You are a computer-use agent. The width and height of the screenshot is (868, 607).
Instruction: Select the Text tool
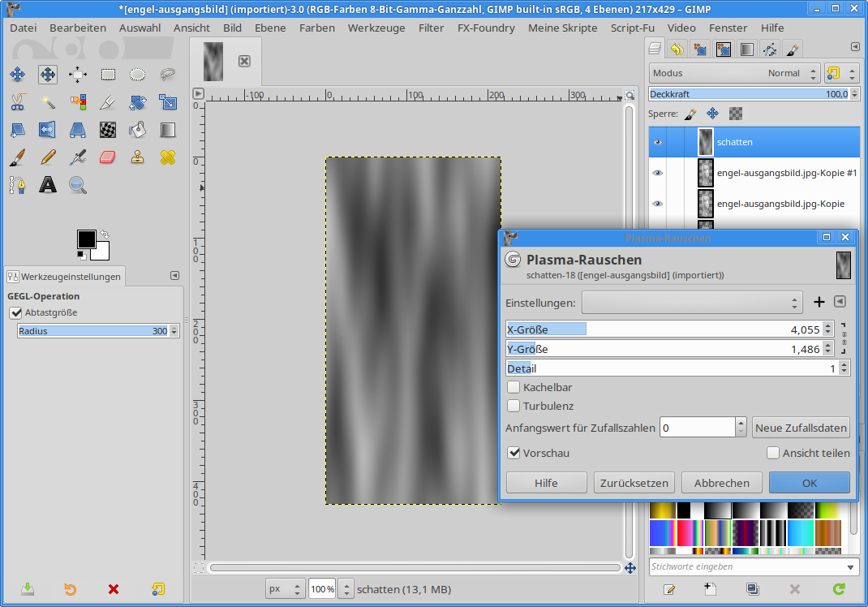pos(48,185)
